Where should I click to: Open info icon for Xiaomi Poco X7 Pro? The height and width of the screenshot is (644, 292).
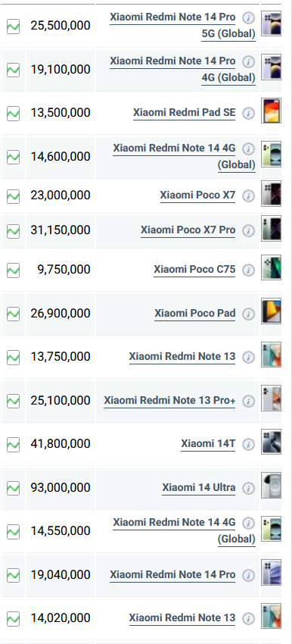(x=248, y=231)
